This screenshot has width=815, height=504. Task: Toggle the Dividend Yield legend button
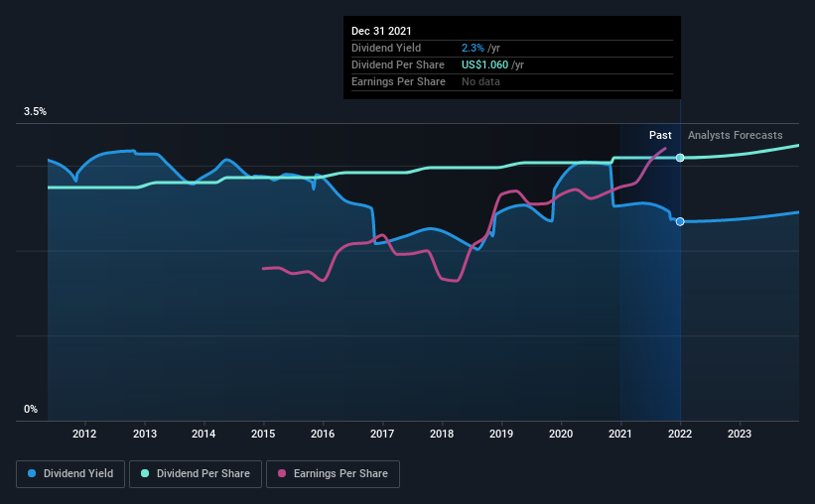point(70,474)
